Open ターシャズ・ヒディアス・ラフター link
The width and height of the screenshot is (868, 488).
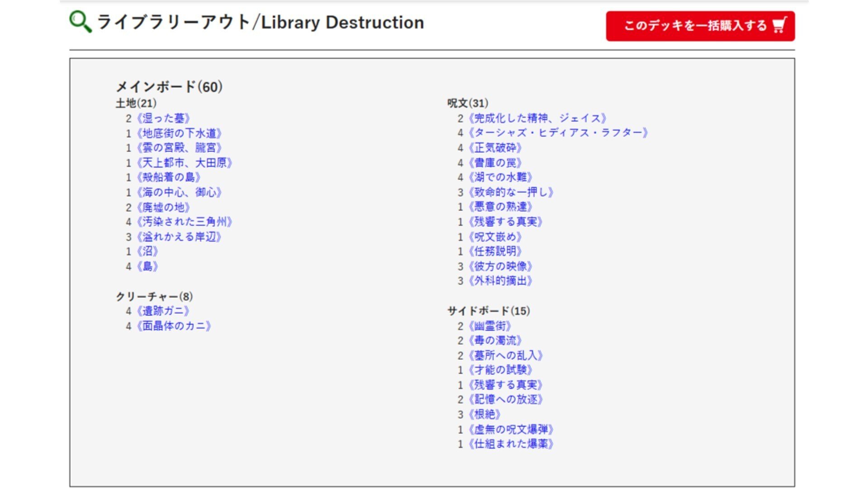(x=558, y=133)
